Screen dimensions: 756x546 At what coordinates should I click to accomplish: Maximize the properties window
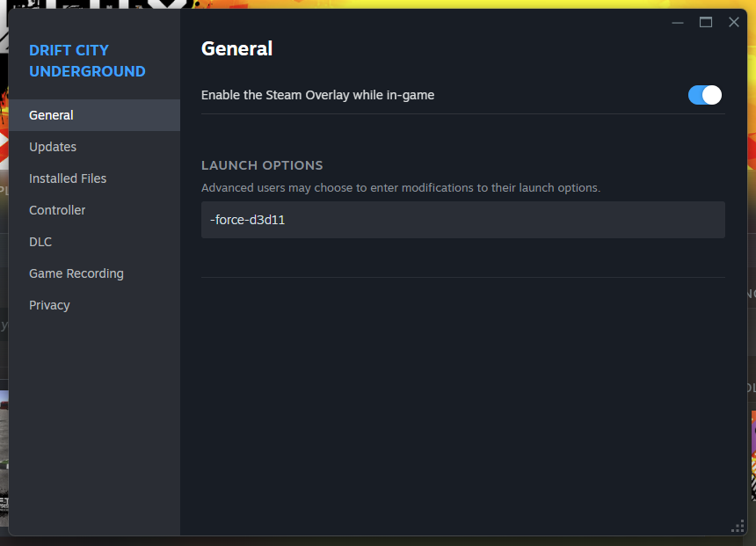coord(706,22)
